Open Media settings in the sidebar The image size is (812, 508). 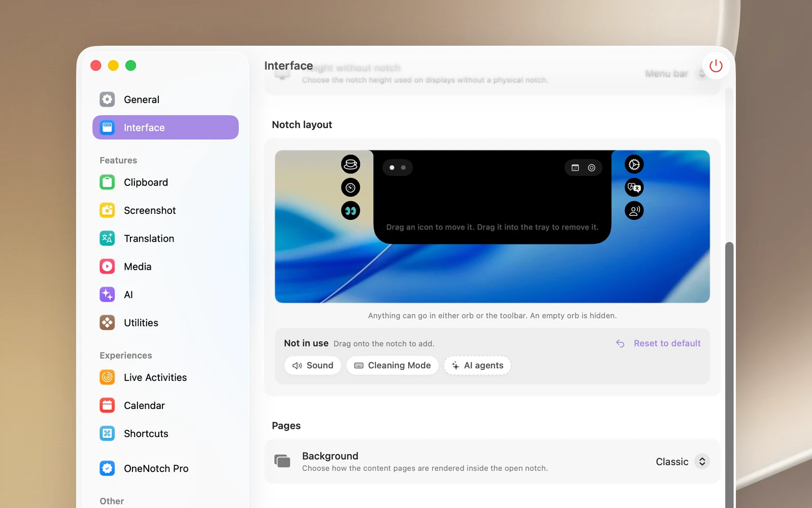[165, 267]
